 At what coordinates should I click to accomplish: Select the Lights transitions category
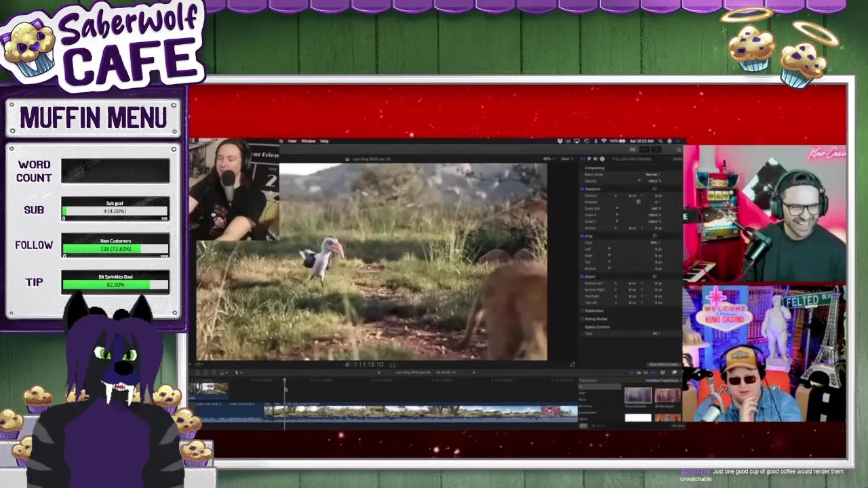[x=583, y=420]
